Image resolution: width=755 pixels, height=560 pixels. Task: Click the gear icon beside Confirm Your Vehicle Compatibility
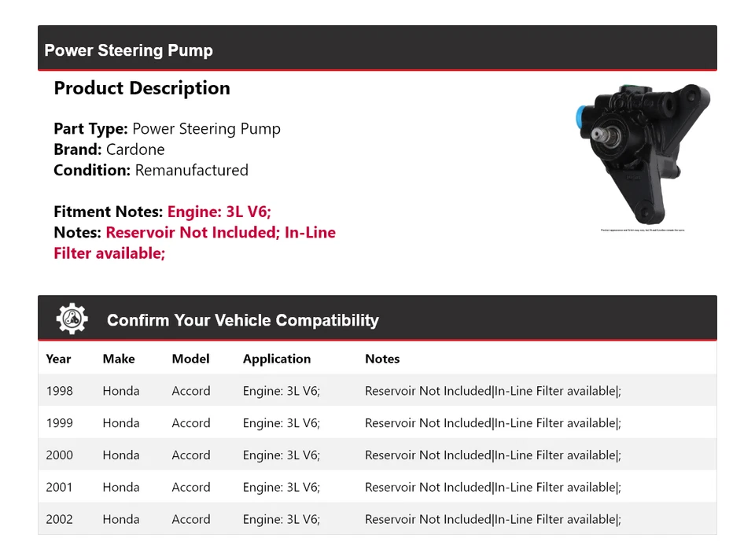[x=72, y=319]
